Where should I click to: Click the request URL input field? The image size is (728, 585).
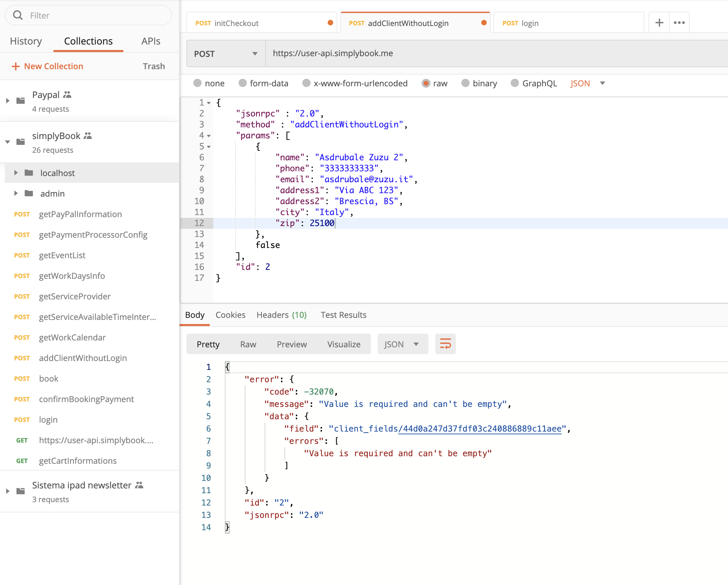497,53
